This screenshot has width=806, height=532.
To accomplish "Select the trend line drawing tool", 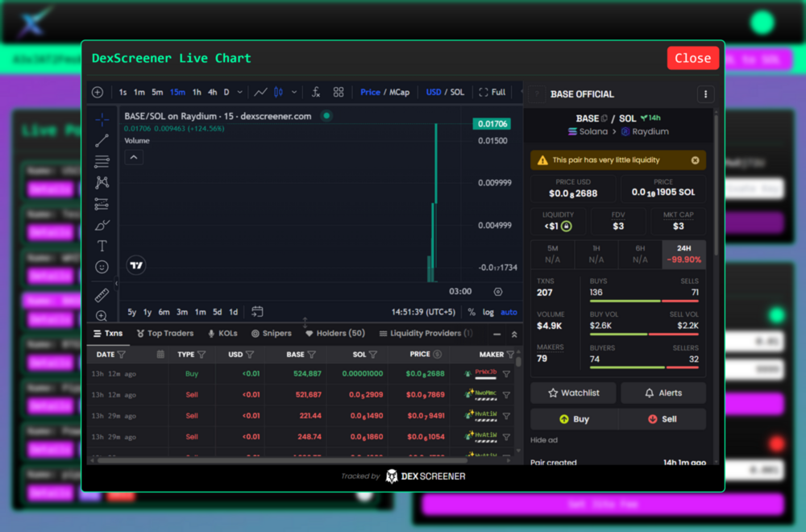I will [x=102, y=141].
